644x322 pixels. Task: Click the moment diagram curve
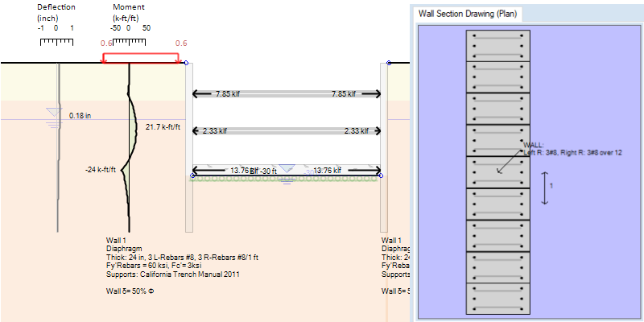(130, 147)
